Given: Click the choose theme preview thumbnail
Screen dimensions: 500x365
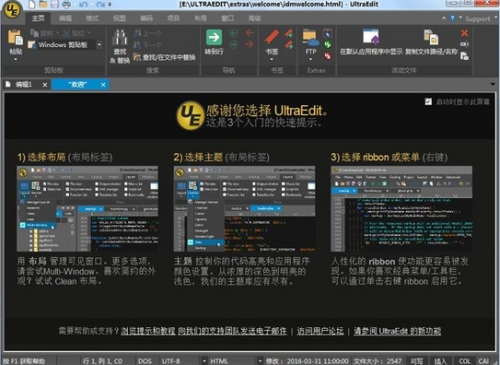Looking at the screenshot, I should (x=244, y=209).
